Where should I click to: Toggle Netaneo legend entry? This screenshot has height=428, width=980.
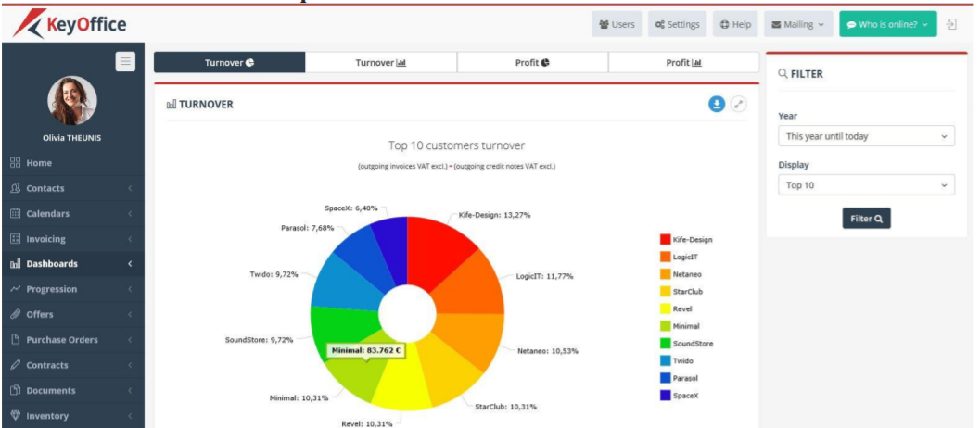(681, 274)
